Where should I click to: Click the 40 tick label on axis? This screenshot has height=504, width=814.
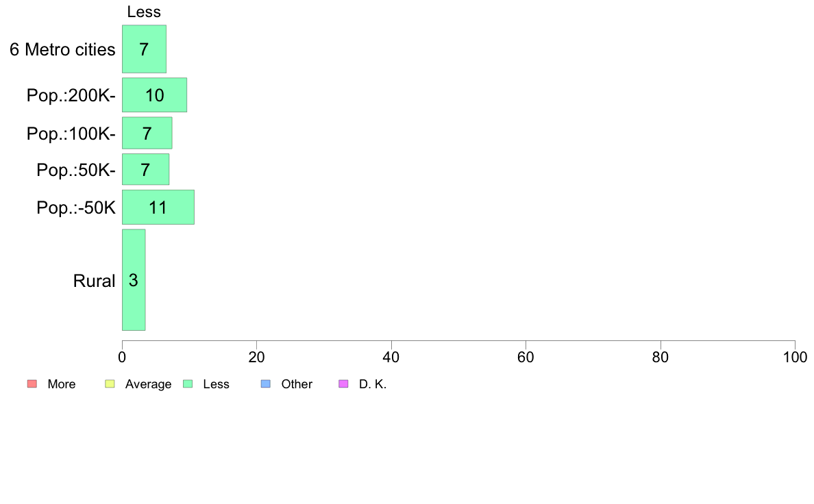[x=391, y=357]
